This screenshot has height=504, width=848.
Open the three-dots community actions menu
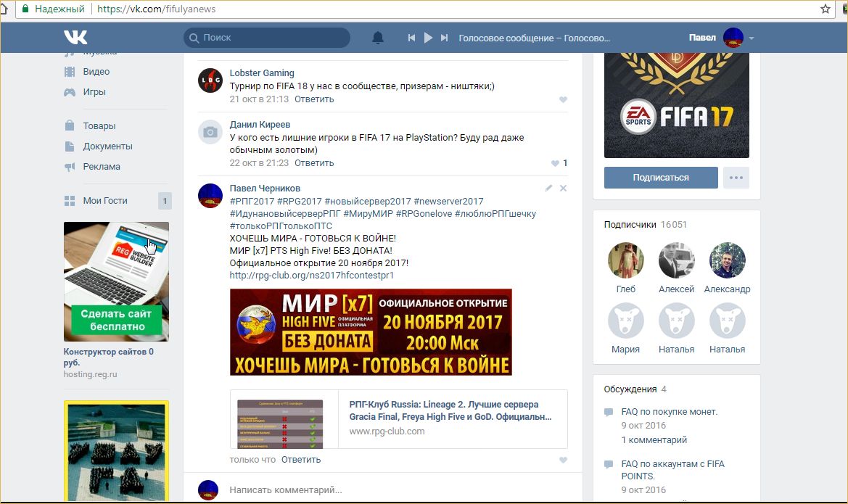[736, 178]
